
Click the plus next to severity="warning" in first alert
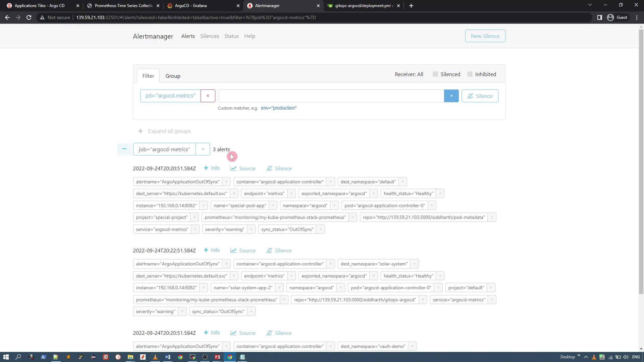point(251,229)
